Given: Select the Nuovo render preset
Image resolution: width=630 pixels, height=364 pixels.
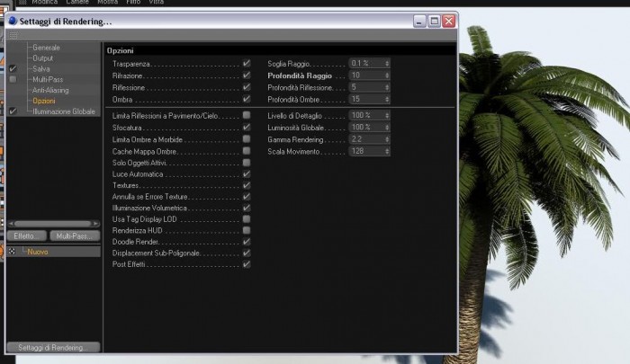Looking at the screenshot, I should (38, 252).
